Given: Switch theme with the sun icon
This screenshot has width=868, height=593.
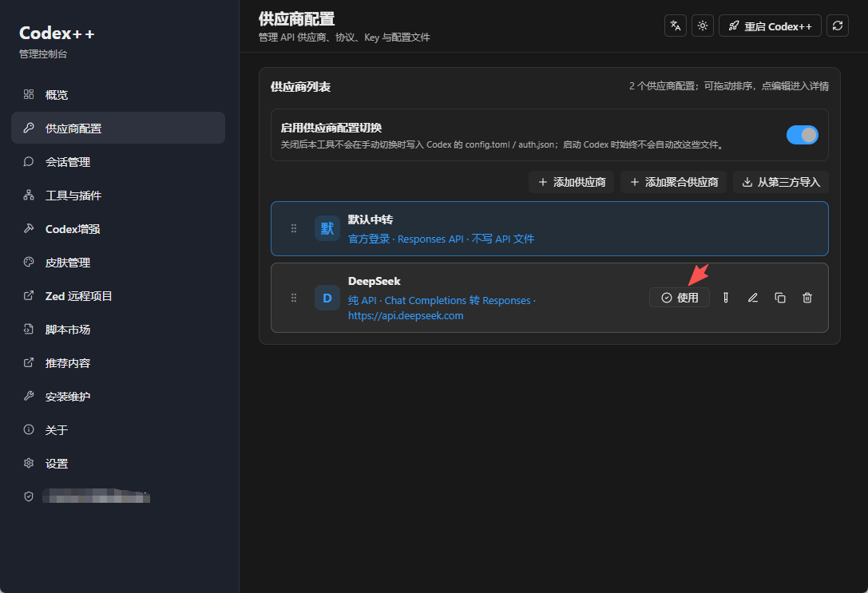Looking at the screenshot, I should point(703,26).
